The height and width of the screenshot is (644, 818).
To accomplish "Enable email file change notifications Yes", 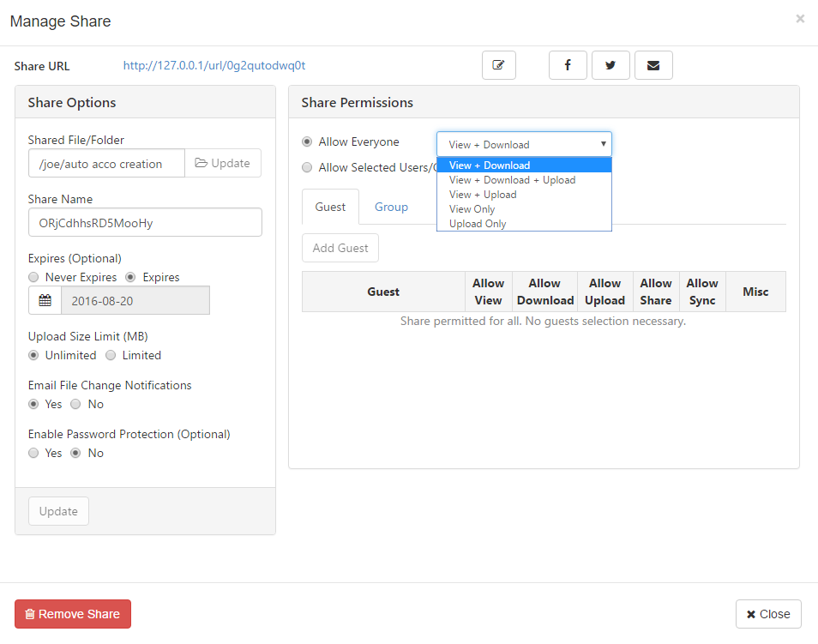I will [33, 405].
